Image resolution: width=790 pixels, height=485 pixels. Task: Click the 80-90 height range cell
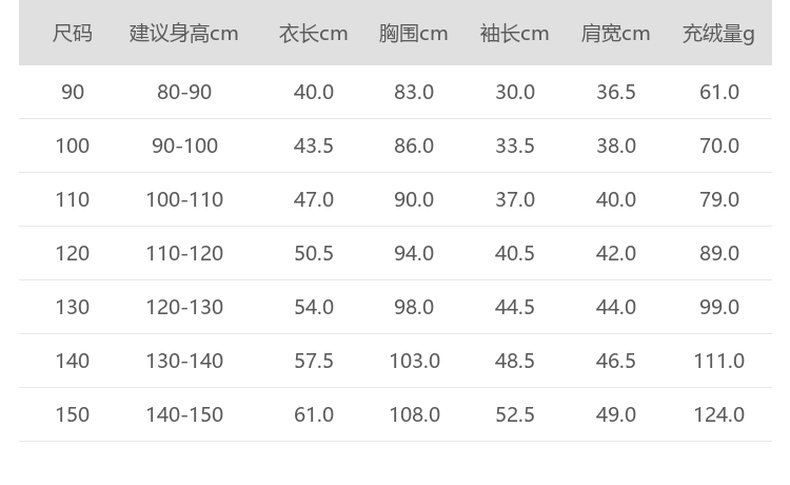[x=184, y=92]
